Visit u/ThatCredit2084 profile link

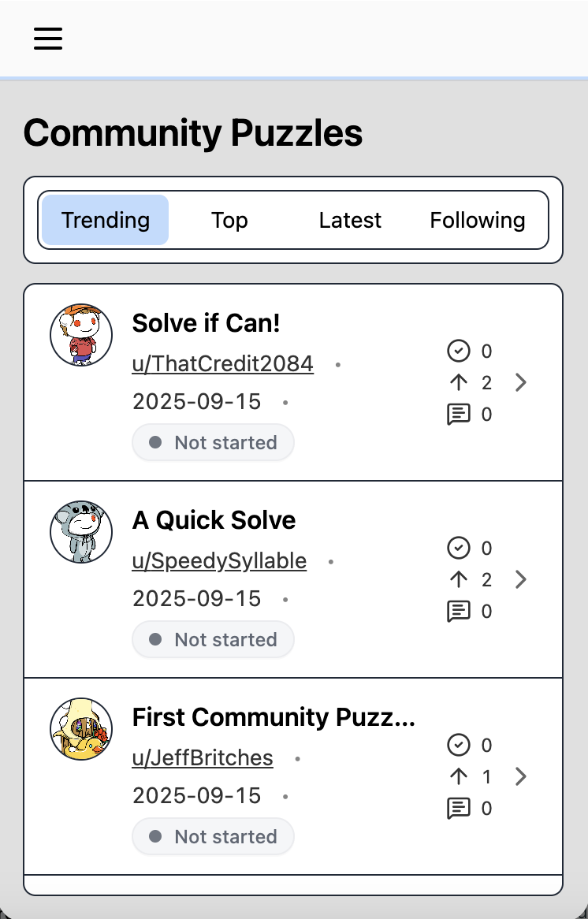pyautogui.click(x=223, y=364)
